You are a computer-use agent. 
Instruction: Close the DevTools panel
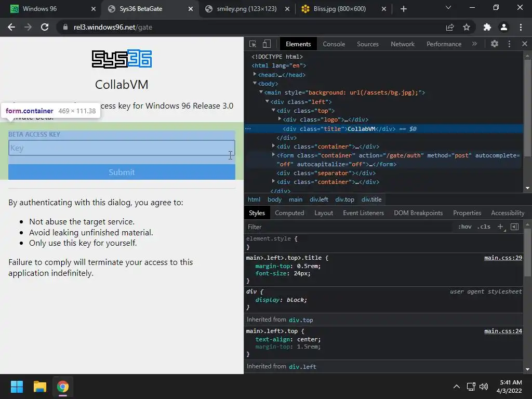[x=525, y=44]
